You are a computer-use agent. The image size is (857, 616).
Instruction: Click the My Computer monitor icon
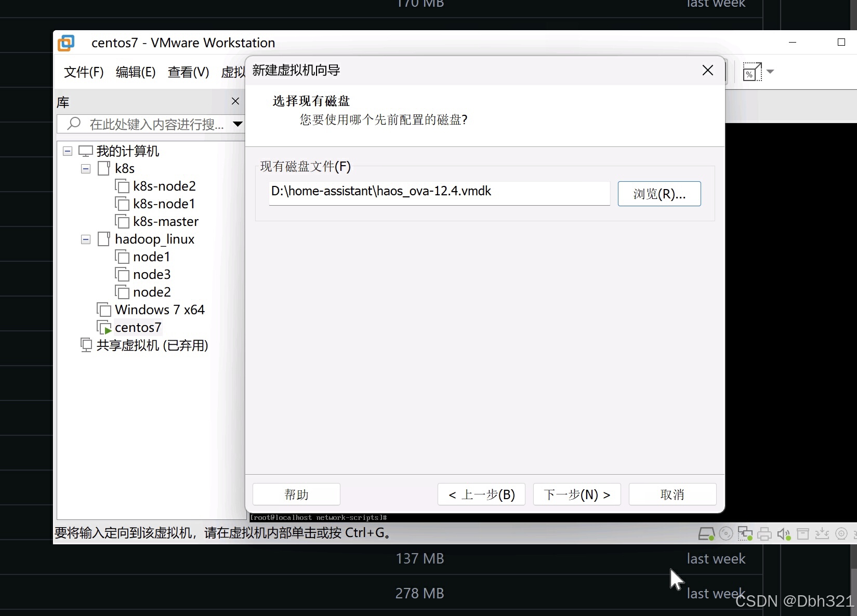tap(85, 151)
